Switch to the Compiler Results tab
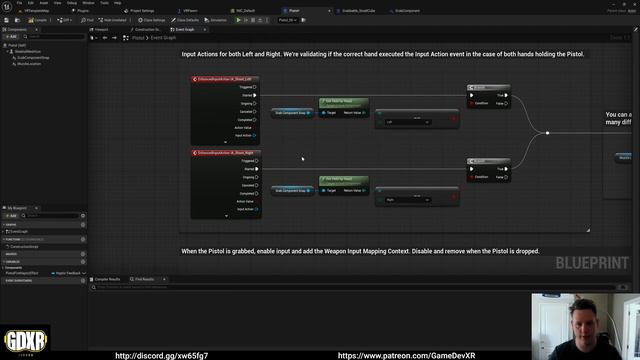Viewport: 640px width, 360px height. click(x=105, y=279)
